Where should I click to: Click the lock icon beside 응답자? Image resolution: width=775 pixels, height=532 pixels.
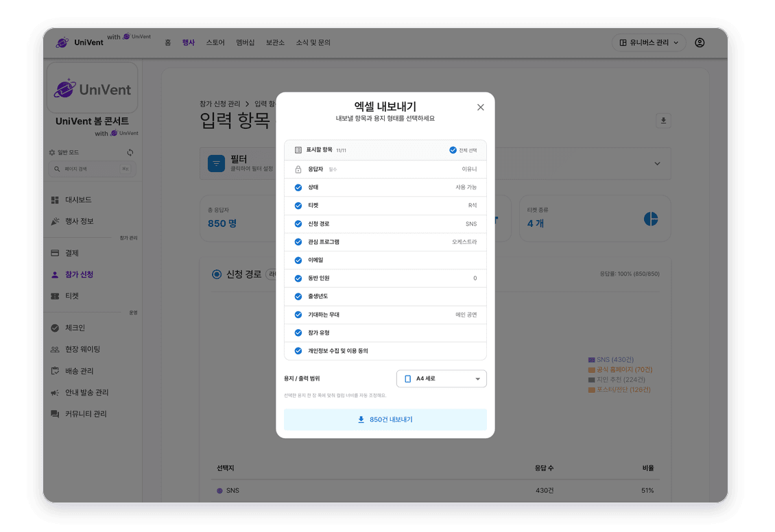(298, 169)
